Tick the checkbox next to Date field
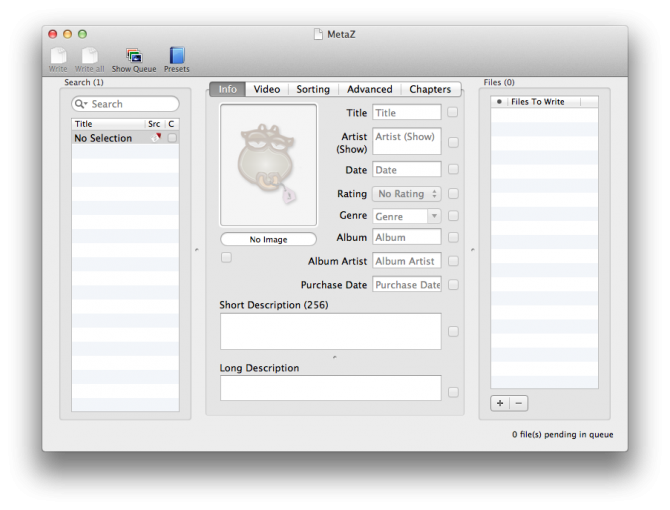The image size is (670, 510). tap(453, 170)
